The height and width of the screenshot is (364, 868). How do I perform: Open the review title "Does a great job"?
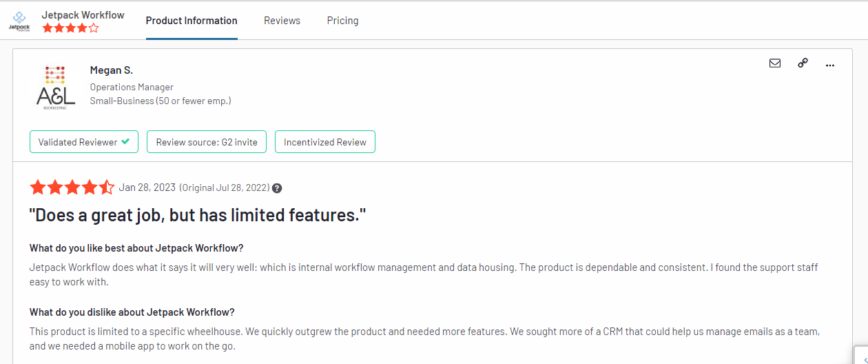197,216
